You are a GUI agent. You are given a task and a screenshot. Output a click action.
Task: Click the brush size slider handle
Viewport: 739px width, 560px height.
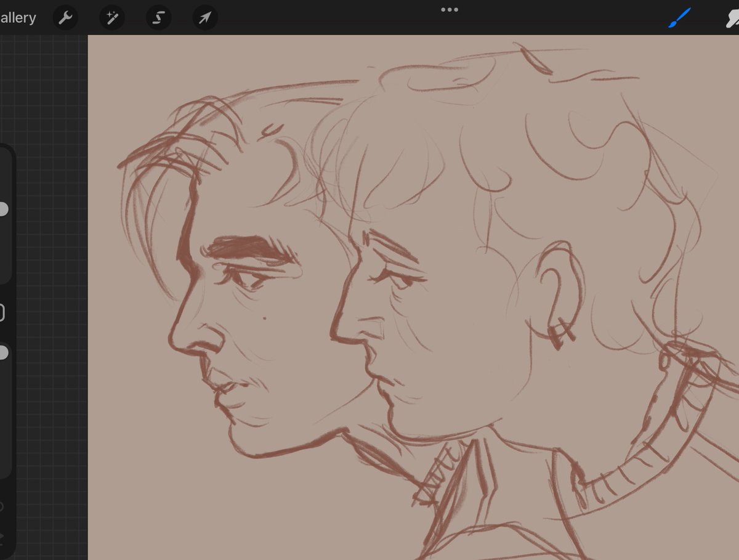(3, 209)
